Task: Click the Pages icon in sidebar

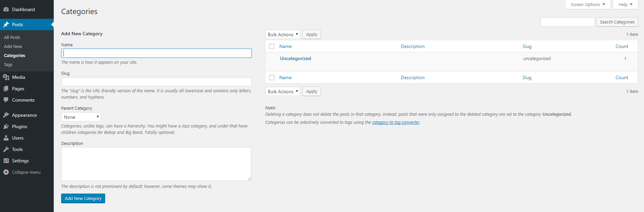Action: click(6, 89)
